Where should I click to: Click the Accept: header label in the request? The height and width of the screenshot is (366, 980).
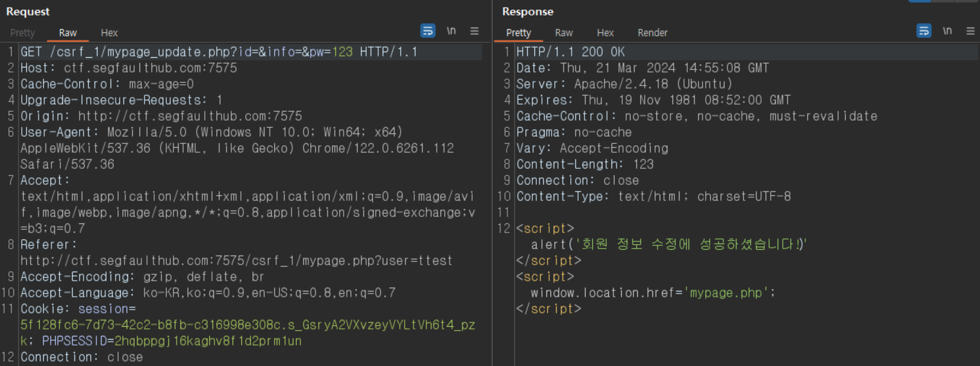coord(46,180)
